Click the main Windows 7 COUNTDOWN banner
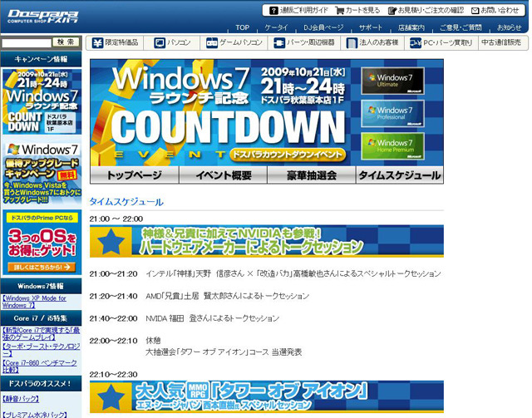Viewport: 532px width, 418px height. (267, 113)
